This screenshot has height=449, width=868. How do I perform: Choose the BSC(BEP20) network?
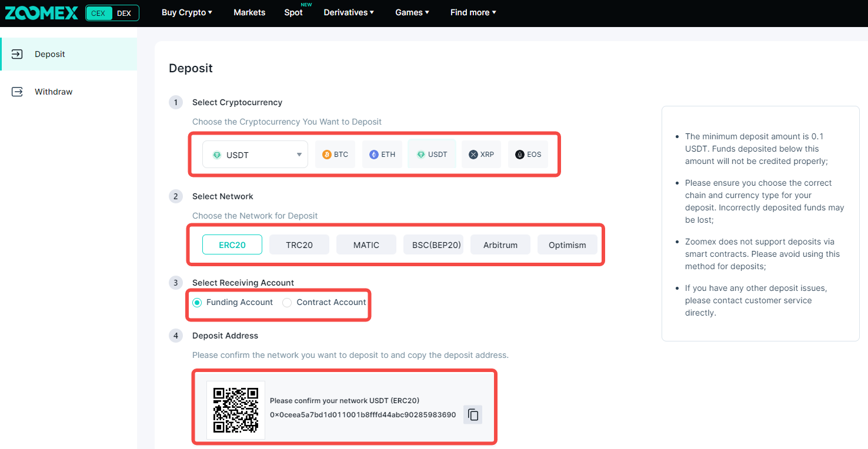[x=433, y=244]
